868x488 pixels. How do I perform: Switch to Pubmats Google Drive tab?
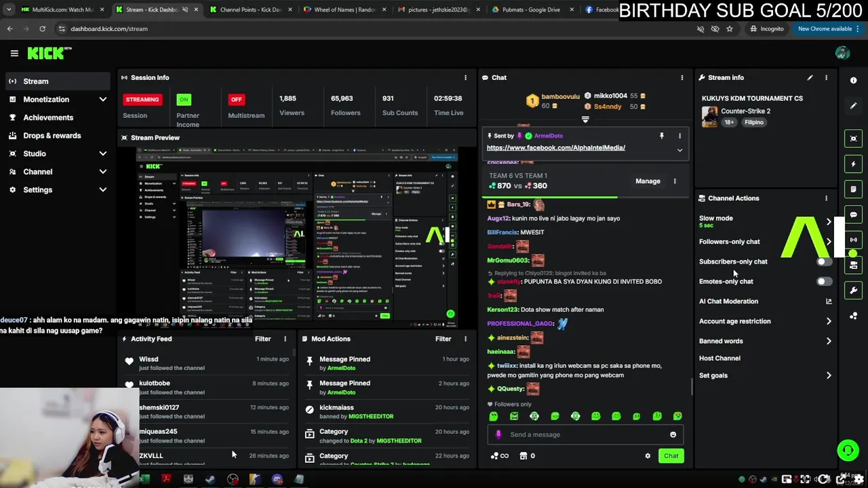tap(531, 9)
